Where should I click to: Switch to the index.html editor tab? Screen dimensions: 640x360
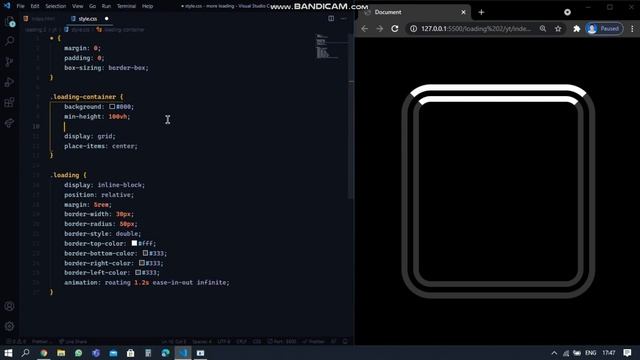point(42,19)
